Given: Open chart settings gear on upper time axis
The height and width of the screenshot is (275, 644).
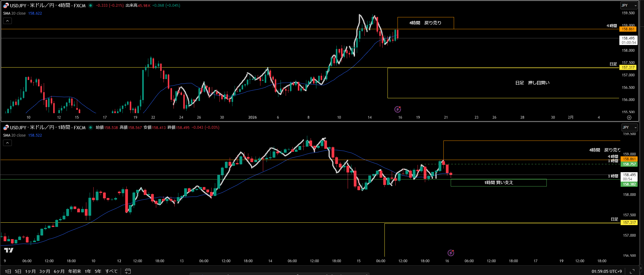Looking at the screenshot, I should click(629, 117).
